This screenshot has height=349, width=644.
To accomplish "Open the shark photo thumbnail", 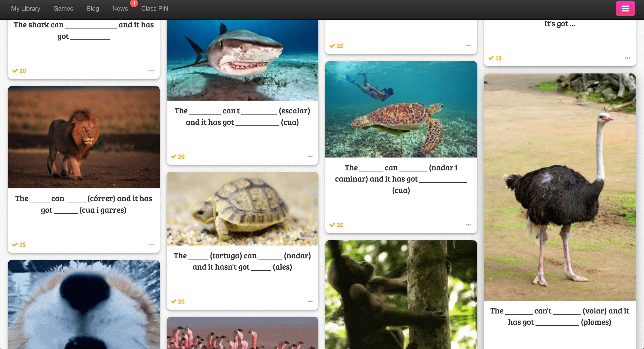I will (x=242, y=60).
